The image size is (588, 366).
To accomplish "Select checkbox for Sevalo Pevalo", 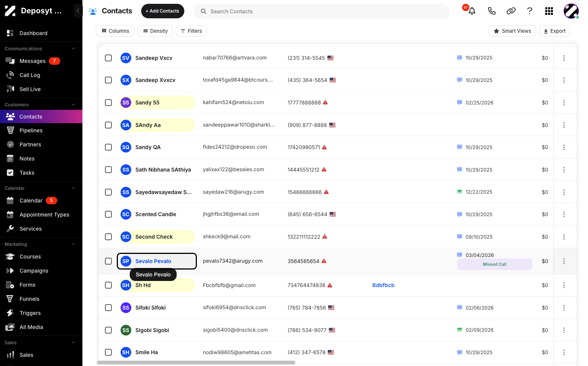I will 108,261.
